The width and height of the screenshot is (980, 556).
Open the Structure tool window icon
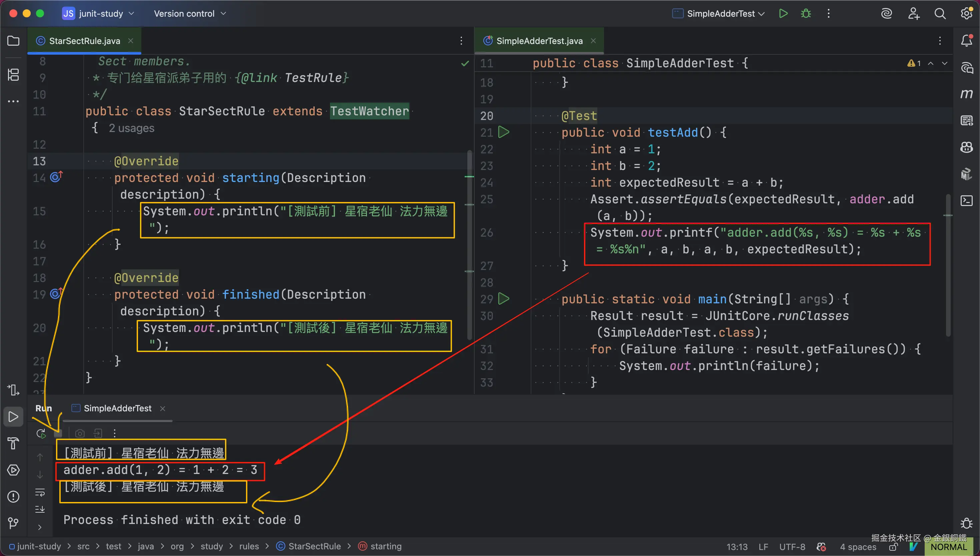(13, 74)
